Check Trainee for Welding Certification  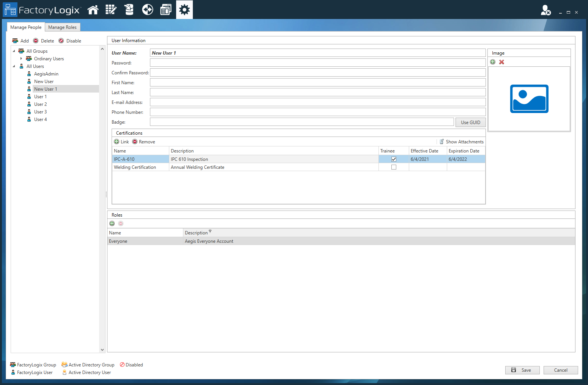point(394,167)
